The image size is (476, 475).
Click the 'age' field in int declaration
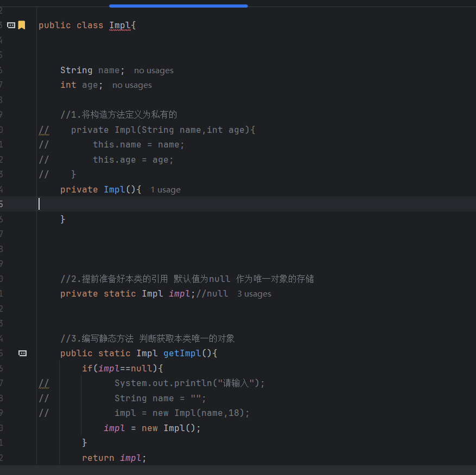[x=90, y=85]
